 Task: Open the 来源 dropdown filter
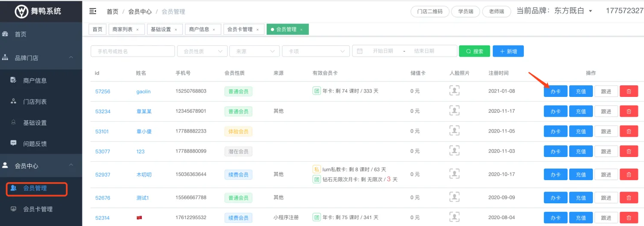[x=255, y=51]
